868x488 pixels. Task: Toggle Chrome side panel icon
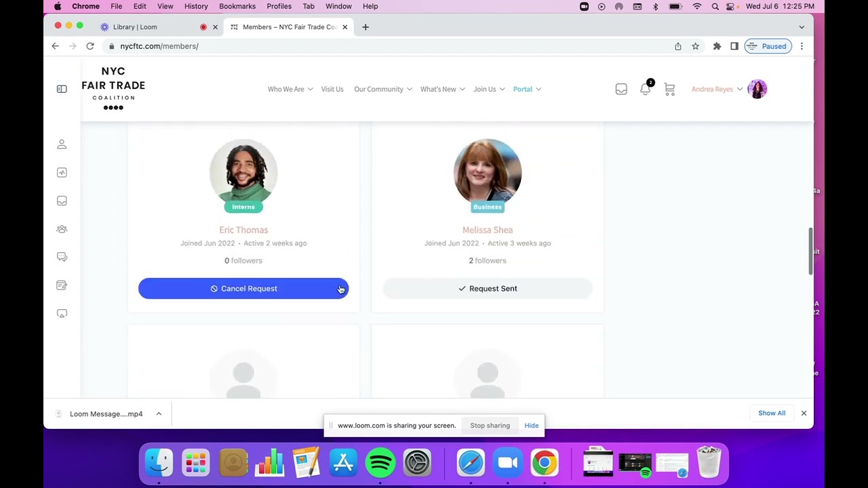pos(734,46)
